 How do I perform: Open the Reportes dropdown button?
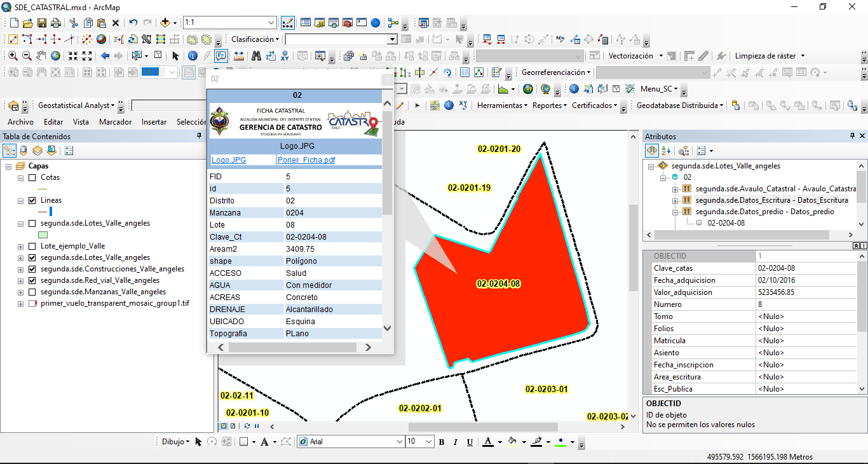[550, 106]
